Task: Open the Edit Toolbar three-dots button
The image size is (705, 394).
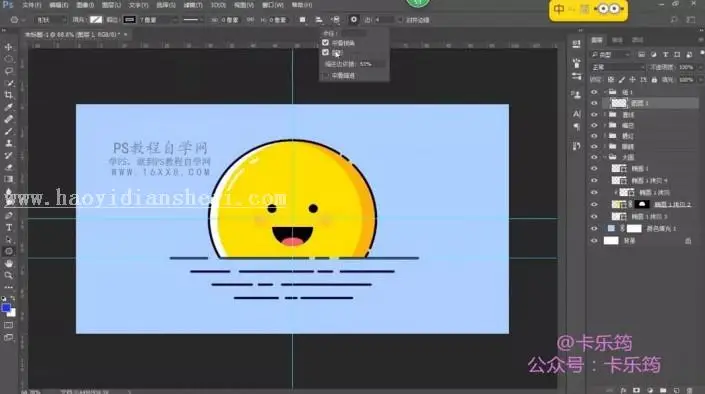Action: tap(9, 287)
